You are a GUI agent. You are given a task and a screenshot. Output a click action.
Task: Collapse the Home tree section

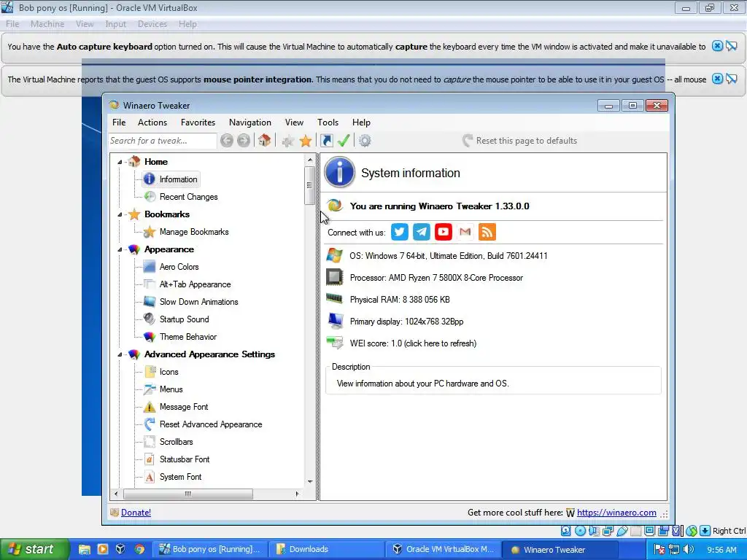click(x=120, y=162)
